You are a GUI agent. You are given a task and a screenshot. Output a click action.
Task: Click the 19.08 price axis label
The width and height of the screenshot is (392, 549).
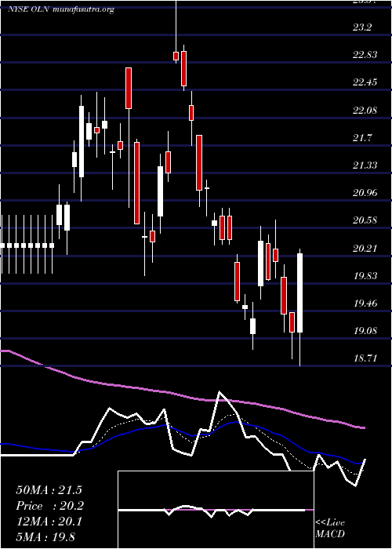[x=365, y=330]
